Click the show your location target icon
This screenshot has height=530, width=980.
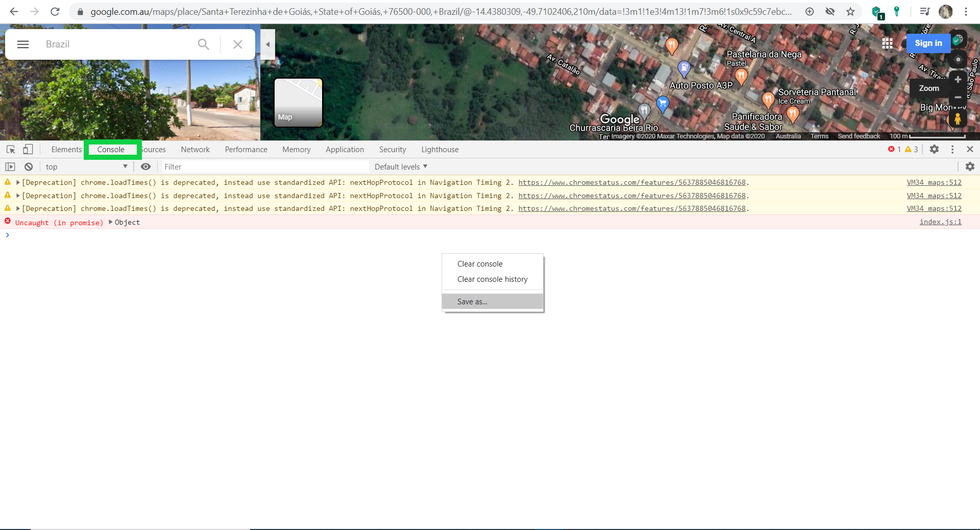tap(958, 60)
